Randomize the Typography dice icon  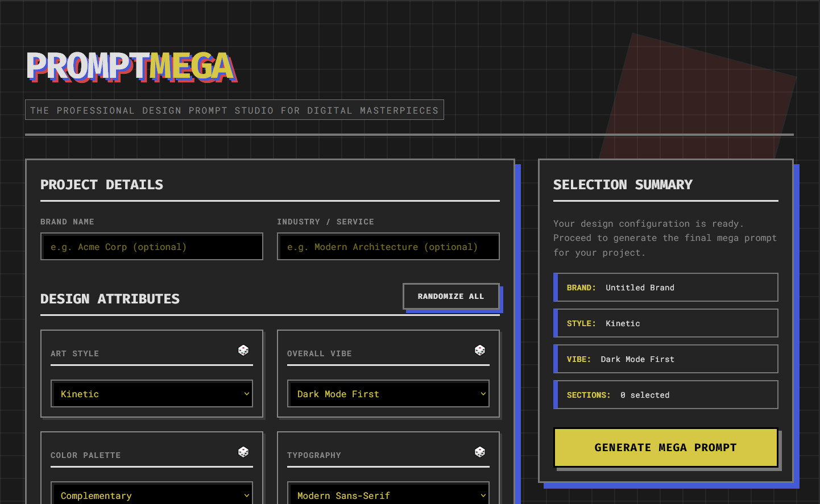pyautogui.click(x=480, y=452)
